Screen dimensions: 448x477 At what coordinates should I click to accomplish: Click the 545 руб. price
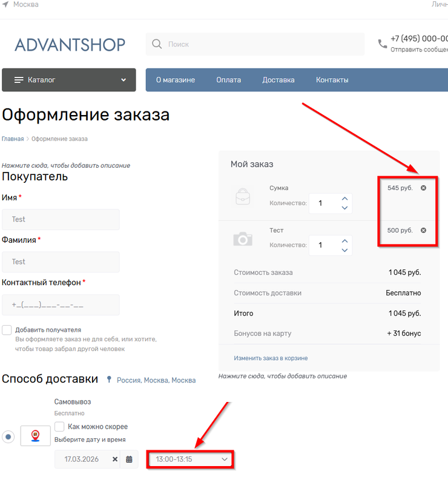tap(400, 188)
